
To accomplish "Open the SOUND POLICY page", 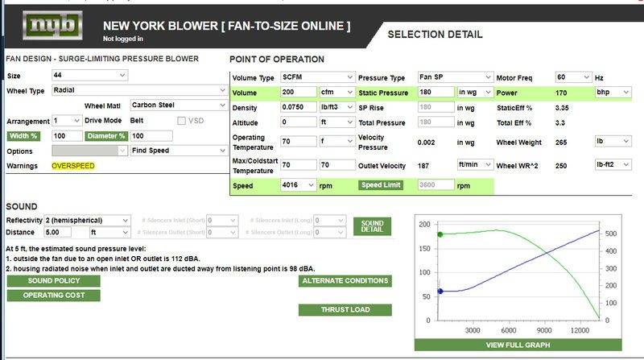I will (54, 281).
